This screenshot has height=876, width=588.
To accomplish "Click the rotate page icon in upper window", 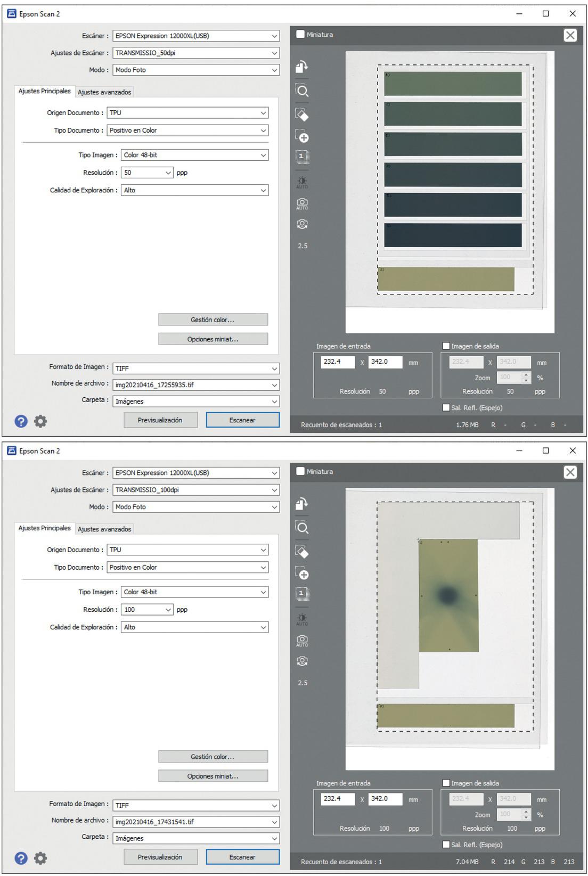I will pyautogui.click(x=302, y=67).
